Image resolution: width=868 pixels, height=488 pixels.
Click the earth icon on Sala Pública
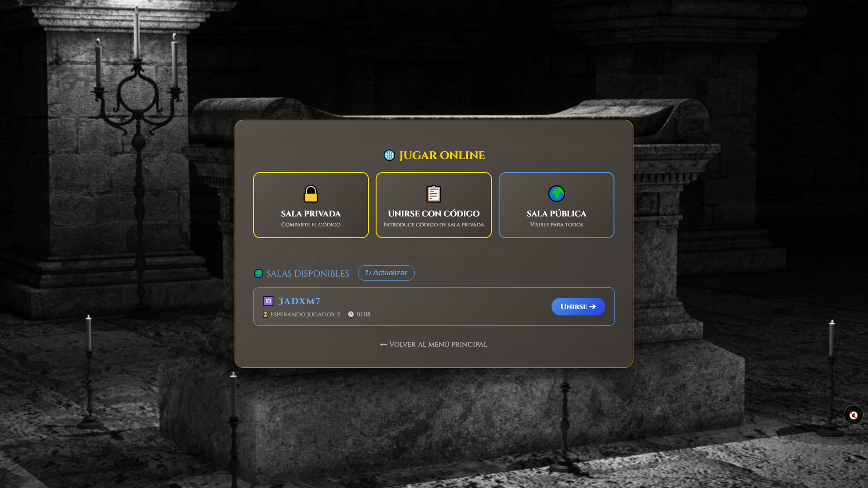556,194
